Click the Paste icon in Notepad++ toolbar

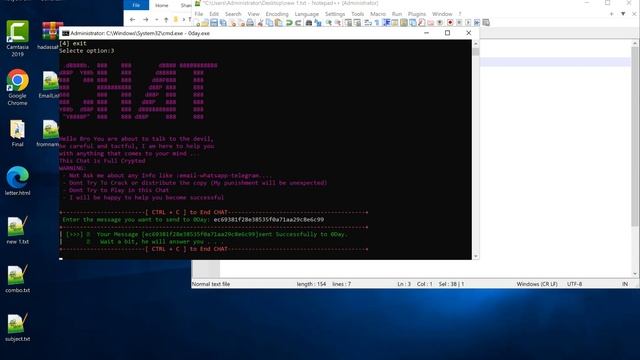tap(278, 23)
